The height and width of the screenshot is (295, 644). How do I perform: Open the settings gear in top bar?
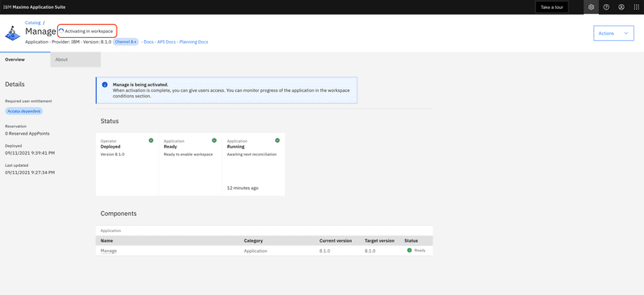click(591, 7)
